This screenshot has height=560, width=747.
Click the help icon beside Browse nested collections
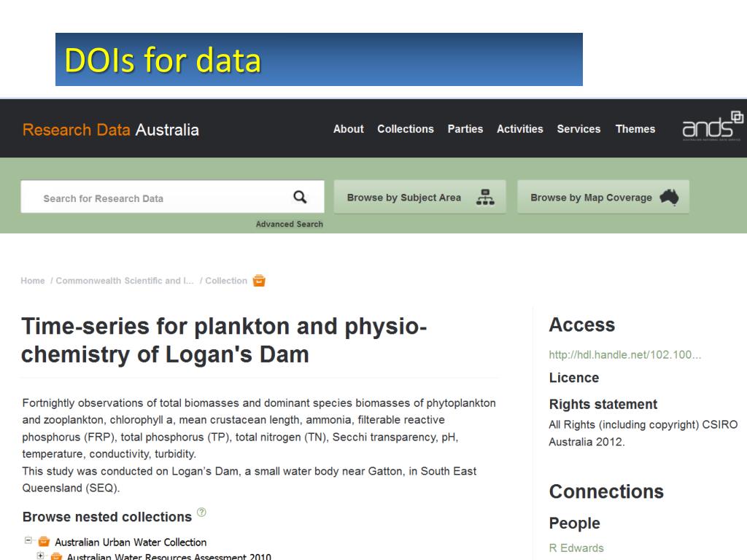201,513
